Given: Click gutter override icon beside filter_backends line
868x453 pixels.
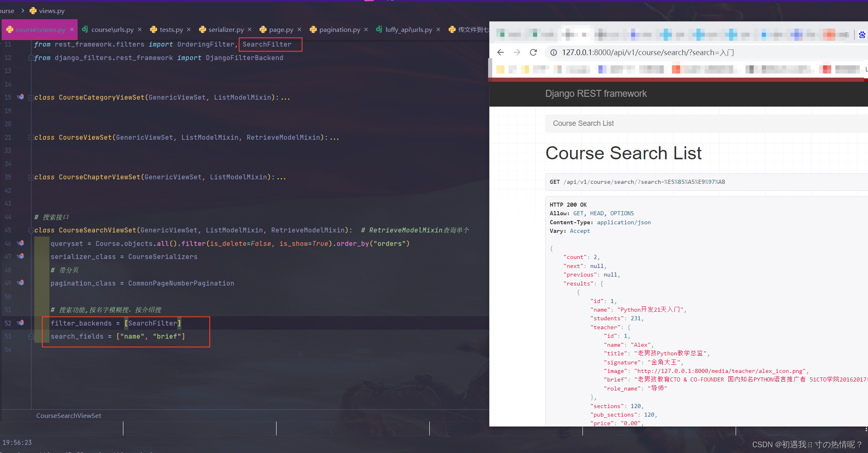Looking at the screenshot, I should [x=21, y=323].
